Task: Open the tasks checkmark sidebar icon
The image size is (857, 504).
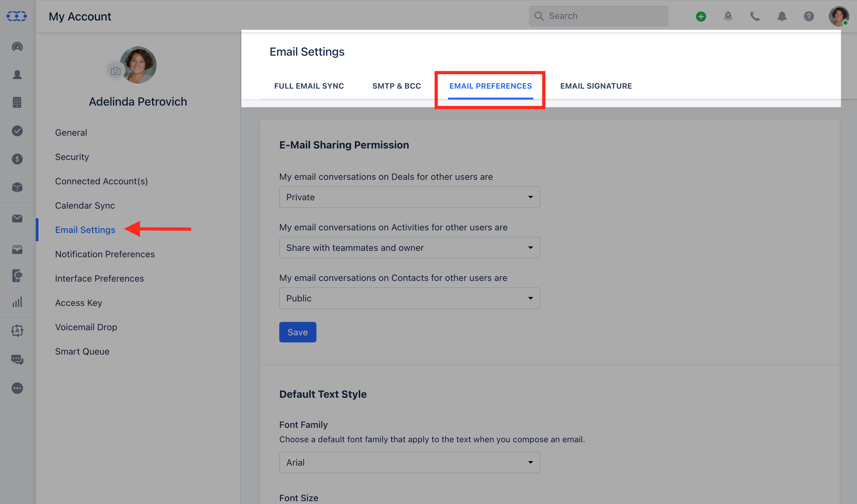Action: click(17, 131)
